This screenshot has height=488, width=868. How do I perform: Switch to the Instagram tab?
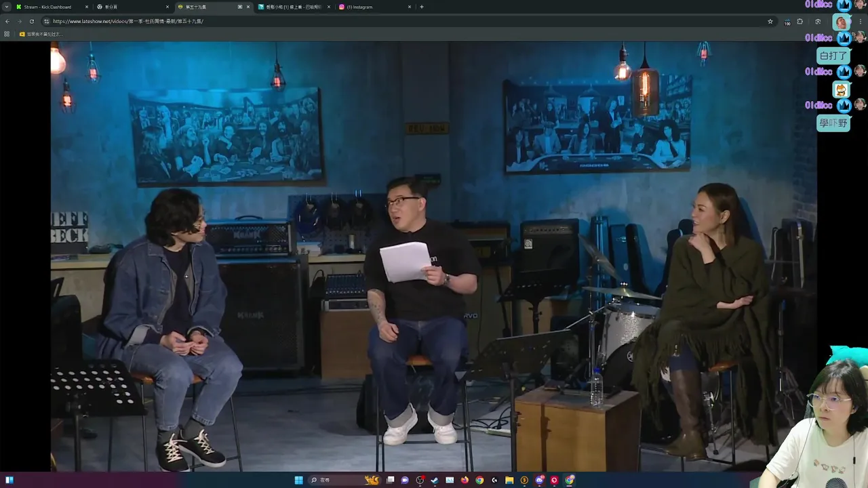pyautogui.click(x=374, y=7)
